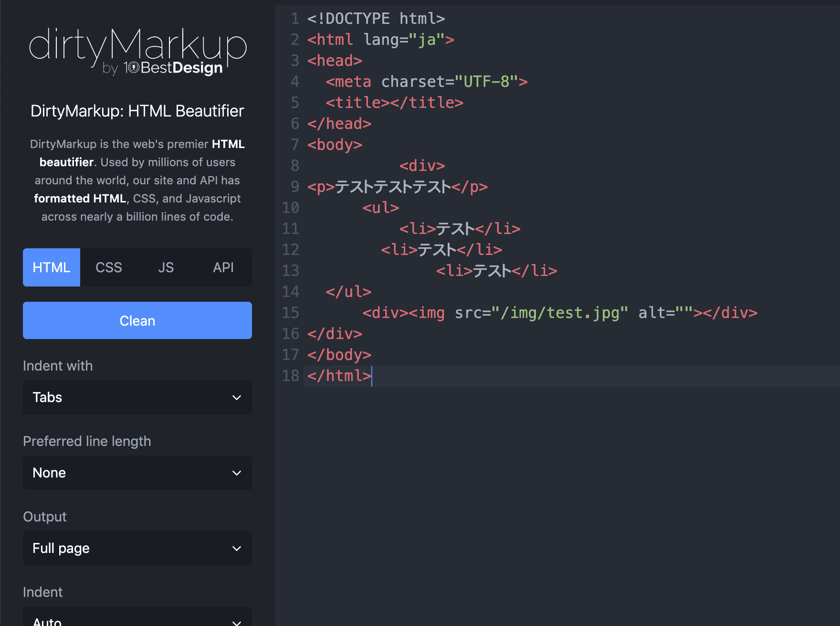Open the Output Full page dropdown
Viewport: 840px width, 626px height.
pos(137,548)
